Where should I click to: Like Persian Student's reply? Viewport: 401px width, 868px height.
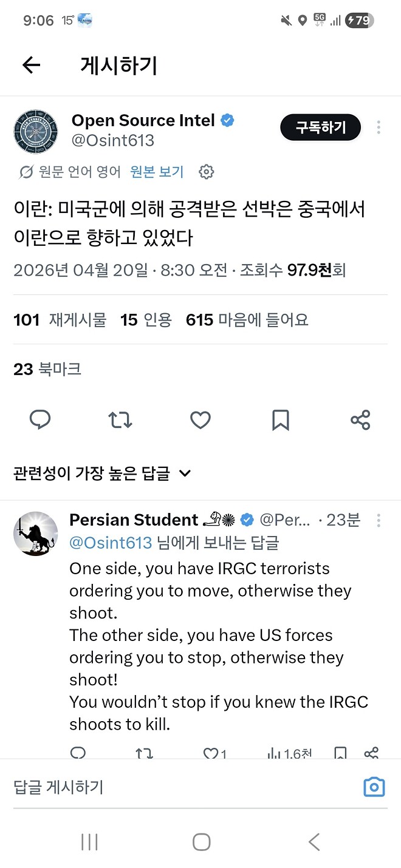tap(210, 753)
